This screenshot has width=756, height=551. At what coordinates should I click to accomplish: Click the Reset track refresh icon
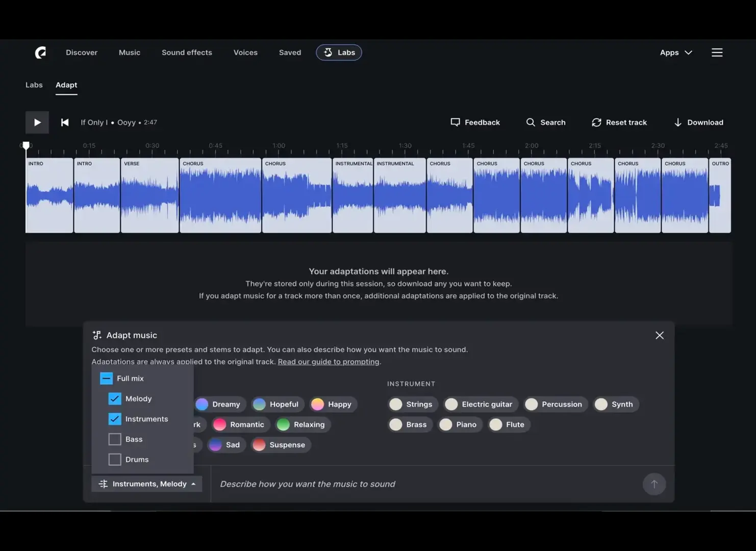pos(596,122)
